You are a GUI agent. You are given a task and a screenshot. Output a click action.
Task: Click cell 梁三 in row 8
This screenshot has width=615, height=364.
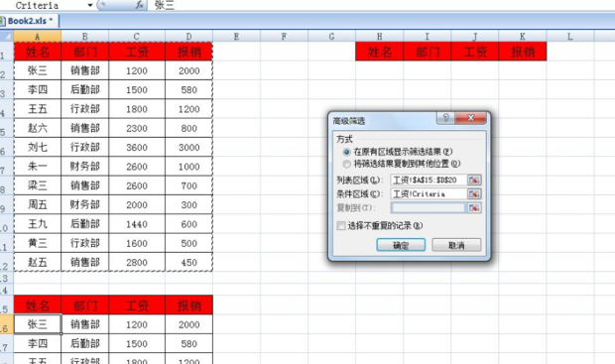(38, 185)
